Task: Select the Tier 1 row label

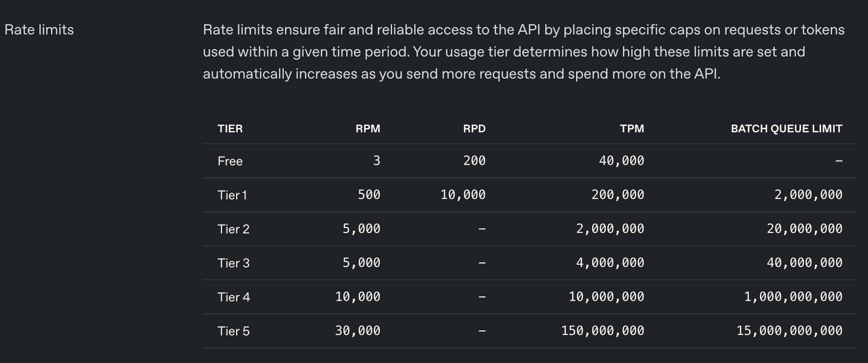Action: pos(232,195)
